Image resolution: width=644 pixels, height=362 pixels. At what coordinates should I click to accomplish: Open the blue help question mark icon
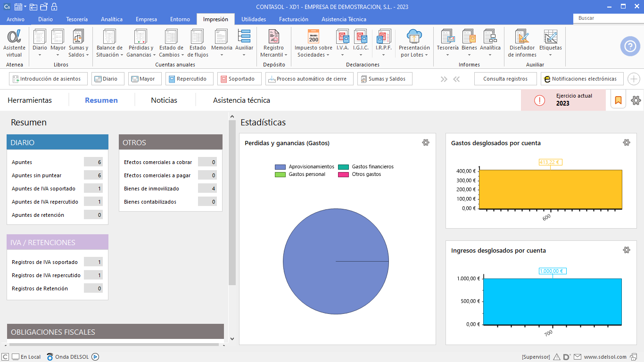coord(630,46)
